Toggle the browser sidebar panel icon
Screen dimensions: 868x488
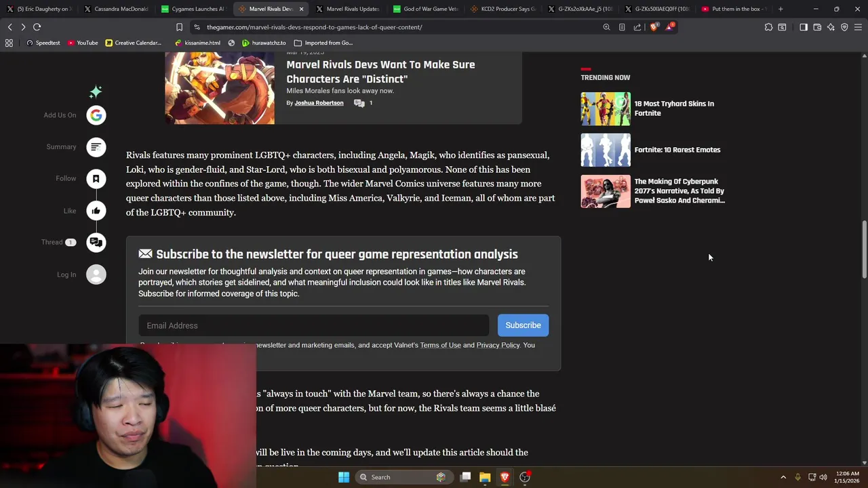click(x=804, y=27)
